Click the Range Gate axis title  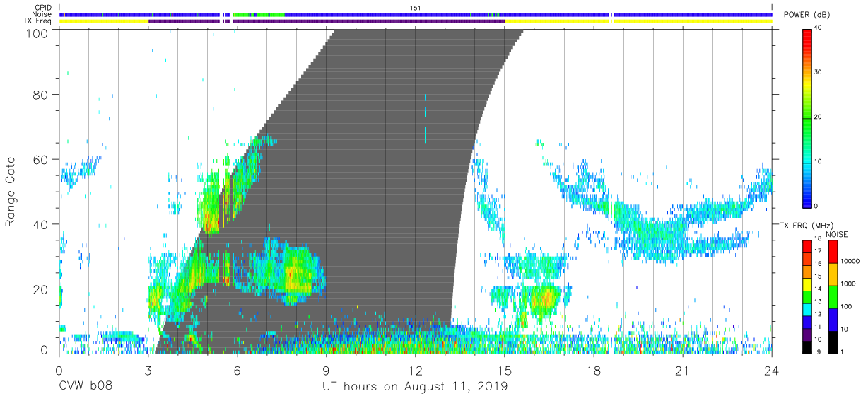click(x=11, y=192)
